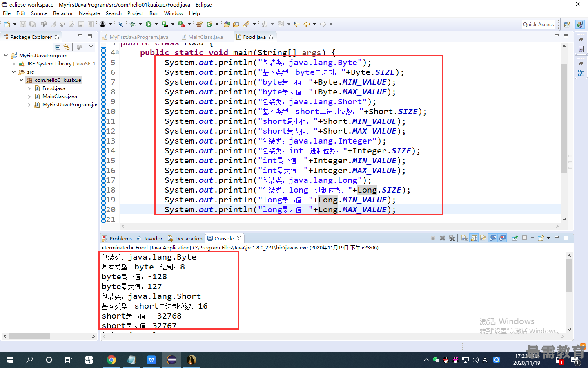Toggle Show Console on standard output change
This screenshot has width=588, height=368.
pos(493,238)
